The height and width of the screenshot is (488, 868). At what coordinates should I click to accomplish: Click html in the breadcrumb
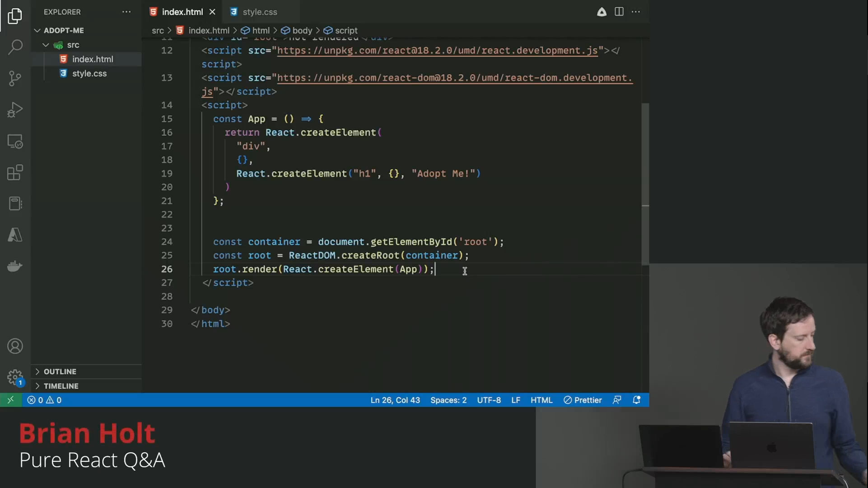(x=261, y=31)
